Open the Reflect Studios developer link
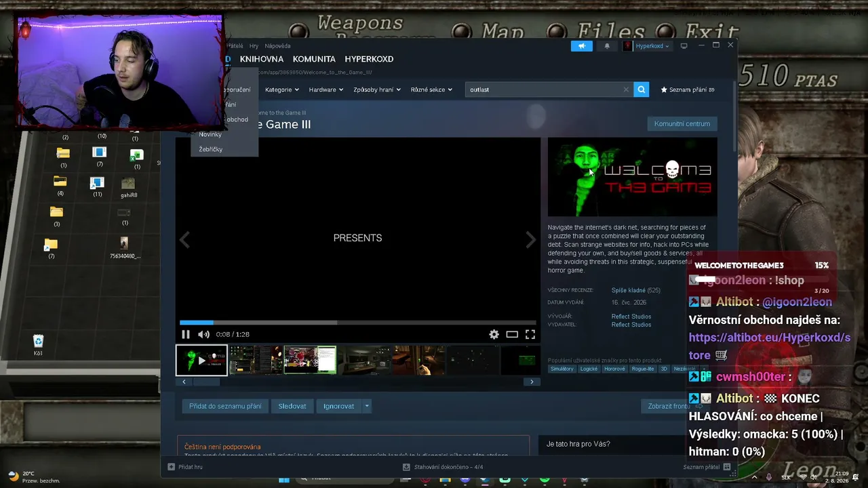868x488 pixels. click(x=631, y=317)
